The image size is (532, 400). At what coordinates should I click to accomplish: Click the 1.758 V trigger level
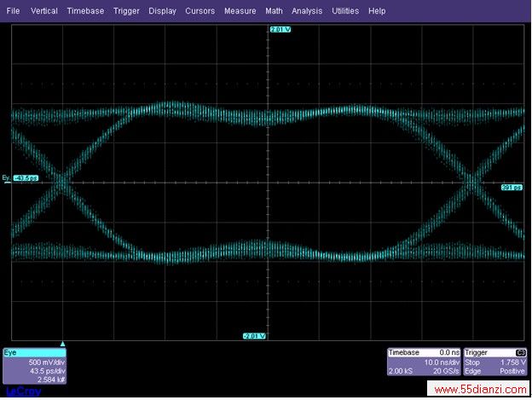[513, 362]
